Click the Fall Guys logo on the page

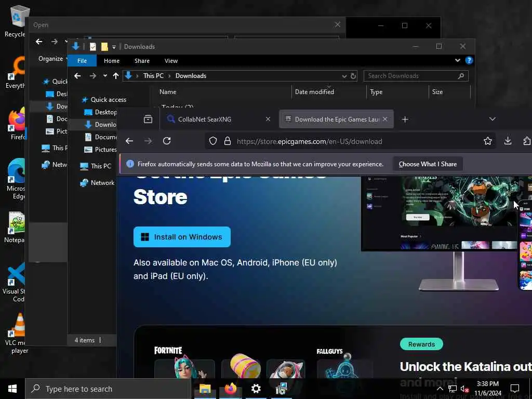[329, 351]
